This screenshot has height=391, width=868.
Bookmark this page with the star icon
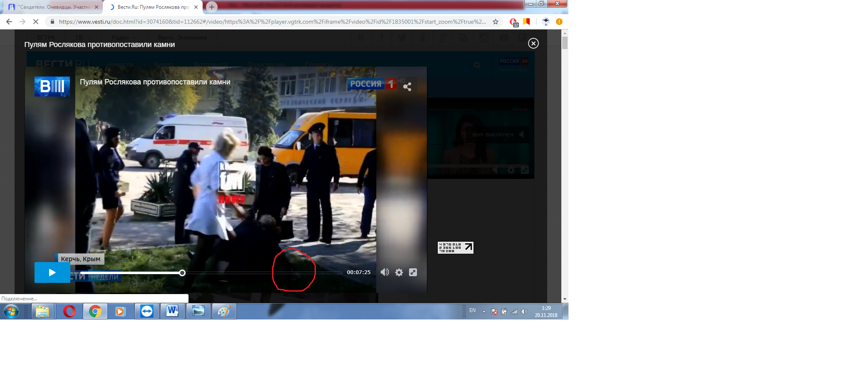tap(496, 22)
